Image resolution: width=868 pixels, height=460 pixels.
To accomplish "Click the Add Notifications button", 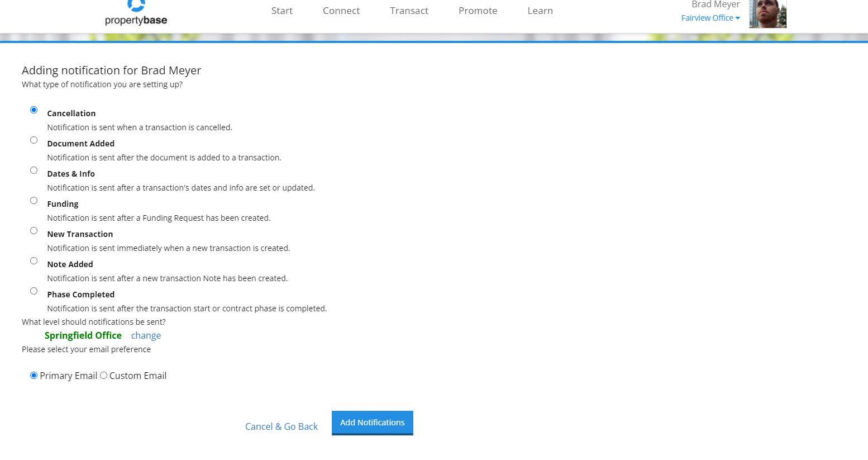I will pyautogui.click(x=372, y=423).
